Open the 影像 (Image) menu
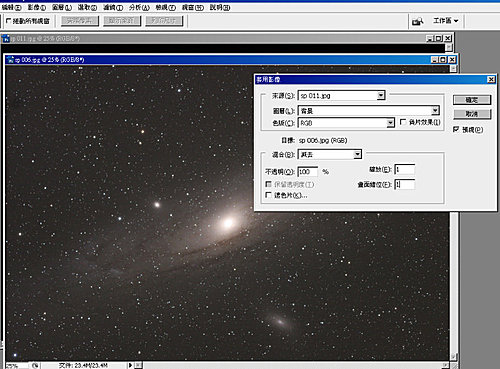500x369 pixels. pos(37,7)
